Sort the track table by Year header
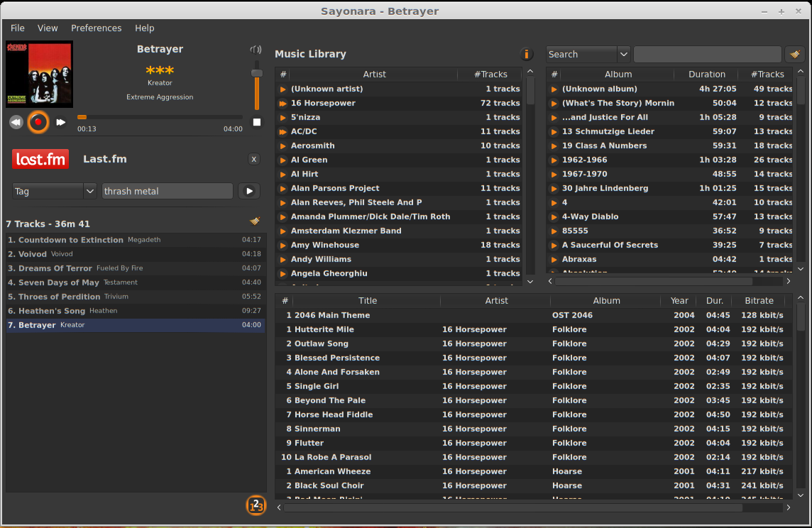This screenshot has height=528, width=812. click(x=679, y=301)
